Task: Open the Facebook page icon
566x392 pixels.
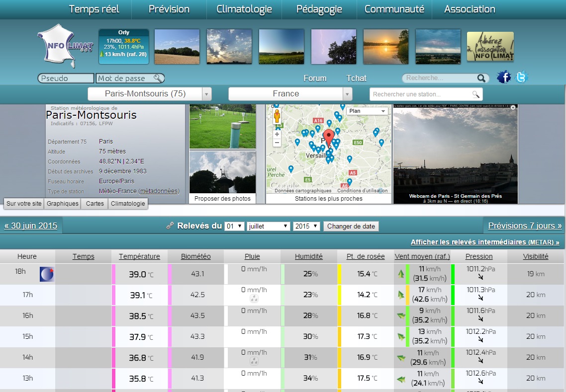Action: (x=504, y=78)
